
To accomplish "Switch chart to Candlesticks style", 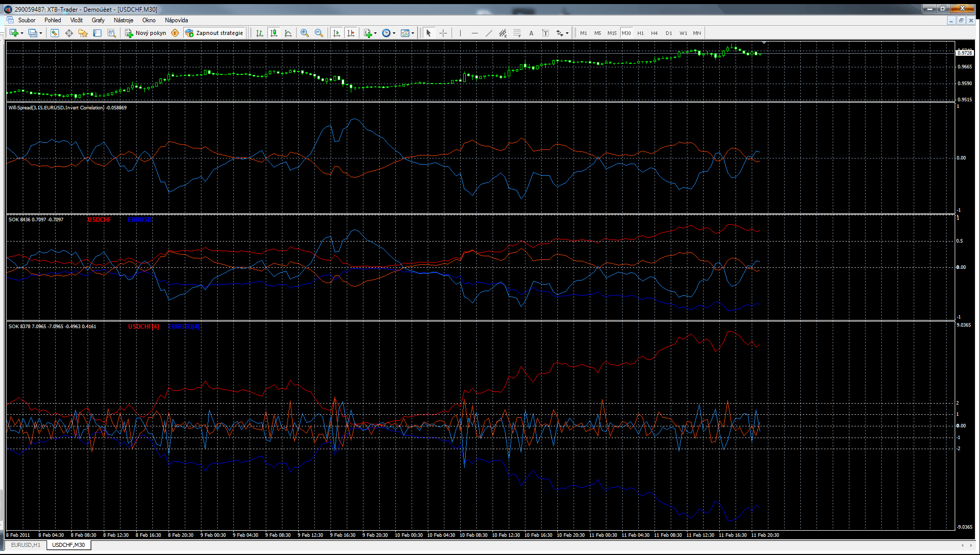I will (x=274, y=33).
